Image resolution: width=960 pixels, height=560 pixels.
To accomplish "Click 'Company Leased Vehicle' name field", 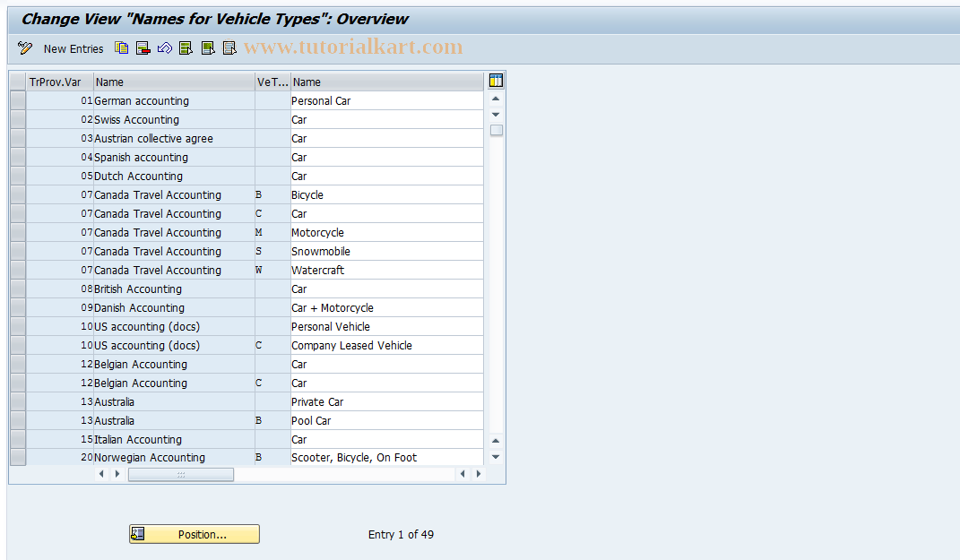I will (387, 346).
